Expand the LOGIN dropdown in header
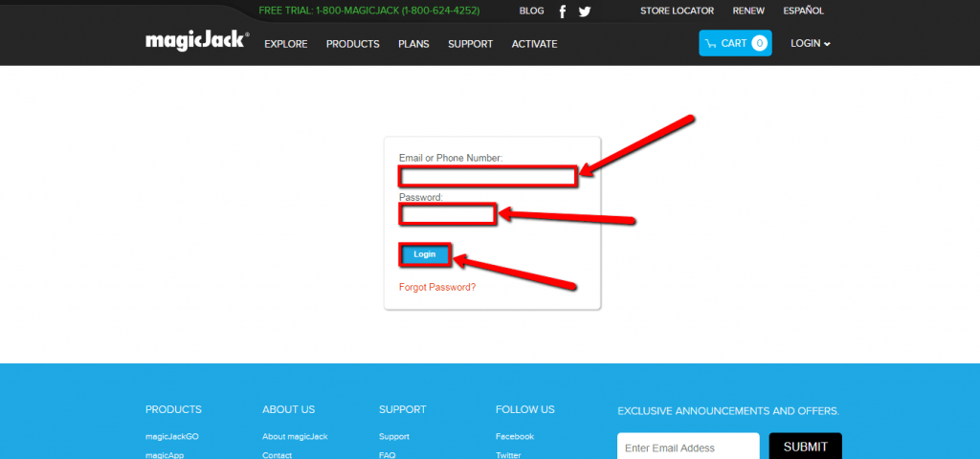This screenshot has height=459, width=980. pos(810,43)
